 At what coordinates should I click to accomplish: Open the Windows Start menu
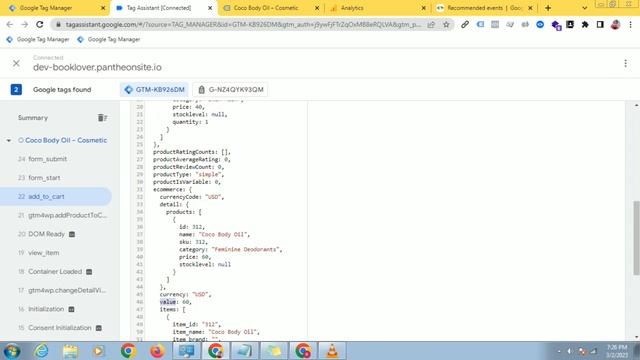11,351
